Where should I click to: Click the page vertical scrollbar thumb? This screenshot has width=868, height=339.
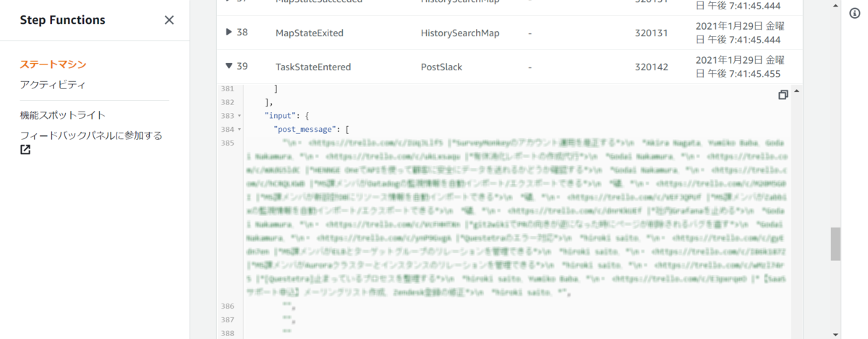[x=835, y=243]
